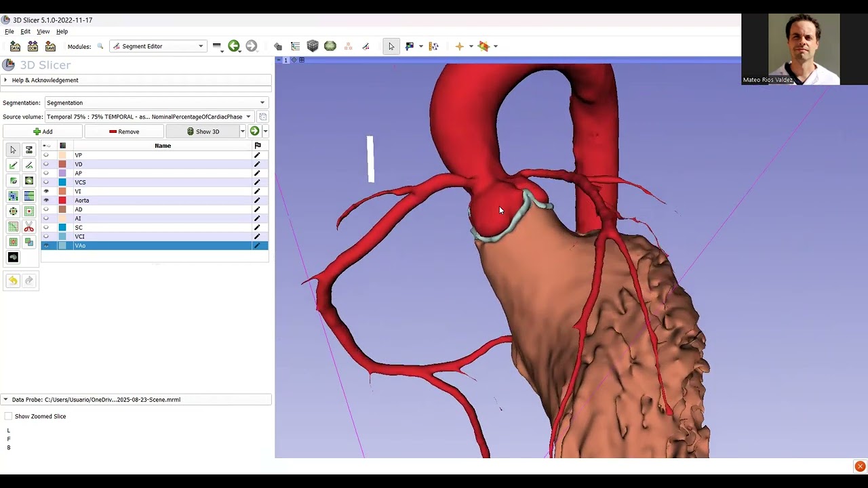The width and height of the screenshot is (868, 488).
Task: Open the Source volume dropdown
Action: pos(149,117)
